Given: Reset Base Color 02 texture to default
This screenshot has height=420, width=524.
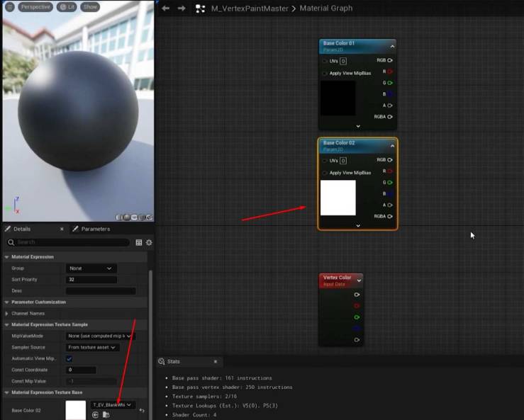Looking at the screenshot, I should coord(142,410).
